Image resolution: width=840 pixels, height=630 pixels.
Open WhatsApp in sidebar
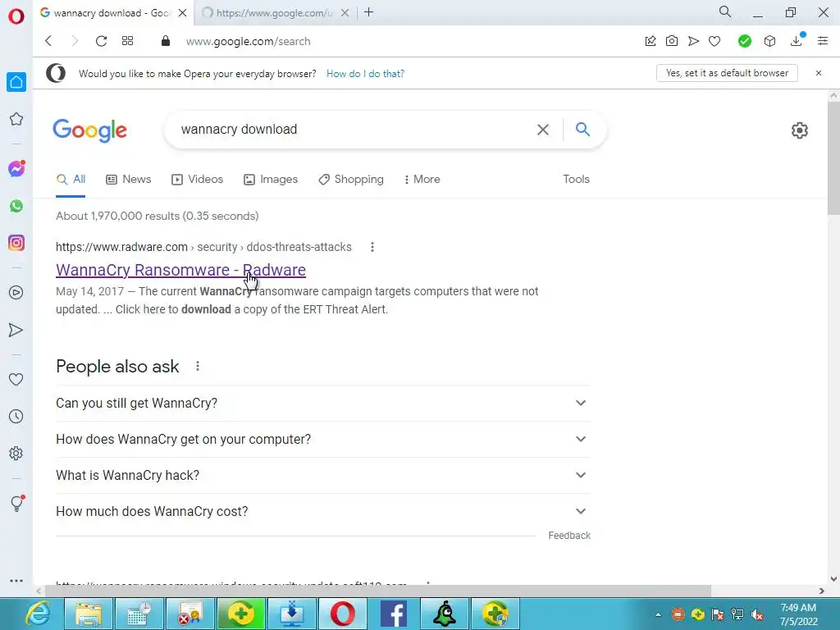pos(16,206)
